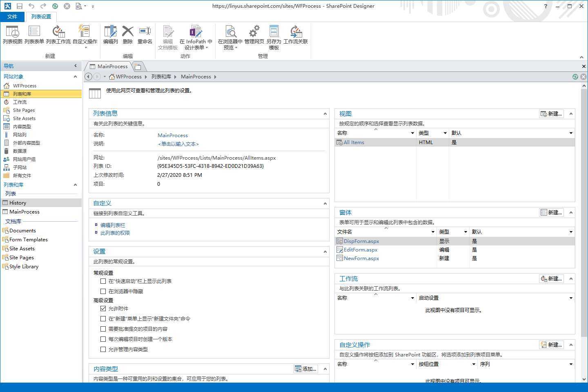The image size is (588, 392).
Task: Collapse the 视图 section
Action: (x=571, y=114)
